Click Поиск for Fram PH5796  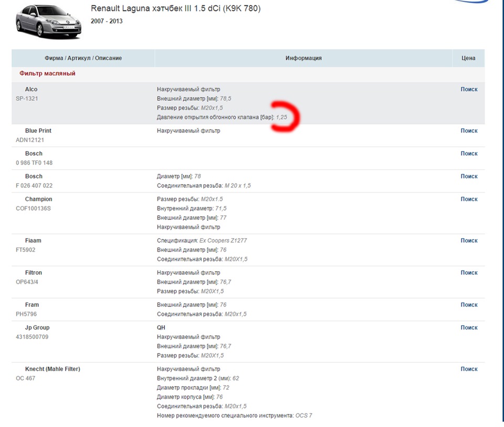tap(469, 305)
